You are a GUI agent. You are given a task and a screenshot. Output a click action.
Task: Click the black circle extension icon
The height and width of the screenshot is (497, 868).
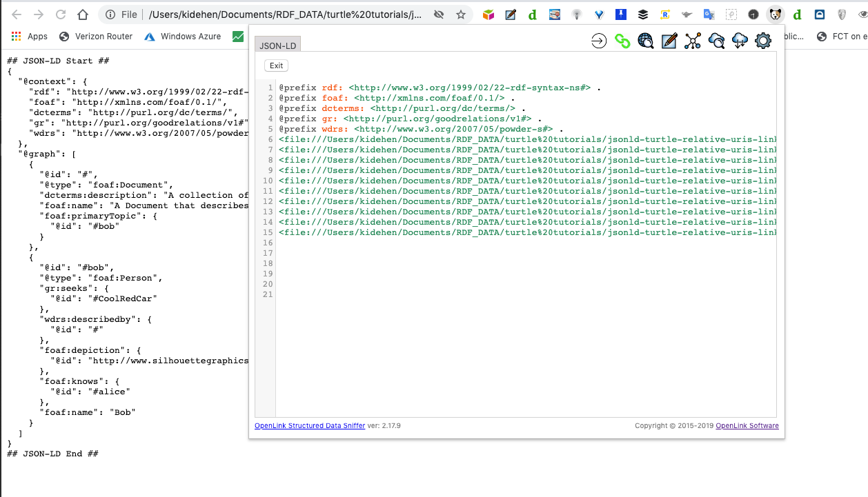click(x=753, y=14)
